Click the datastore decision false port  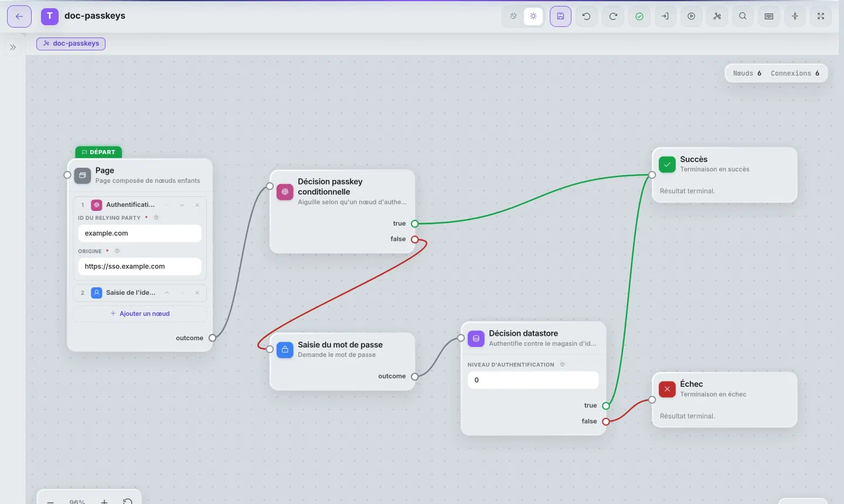coord(606,421)
